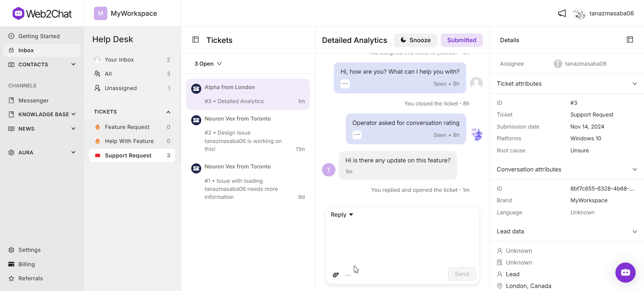The height and width of the screenshot is (291, 644).
Task: Click the Settings gear icon in sidebar
Action: click(11, 250)
